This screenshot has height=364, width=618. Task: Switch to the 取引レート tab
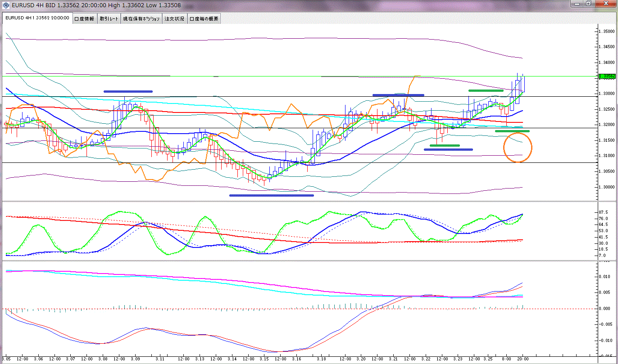click(109, 19)
